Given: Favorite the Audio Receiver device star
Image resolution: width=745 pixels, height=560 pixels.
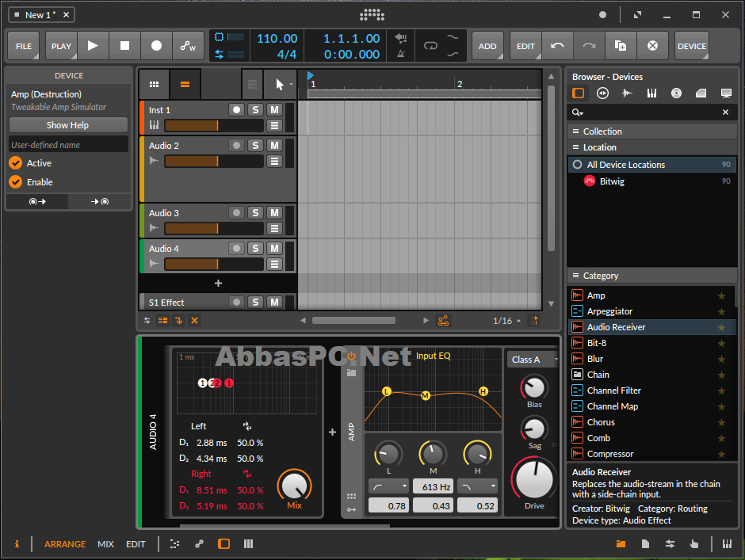Looking at the screenshot, I should (721, 327).
